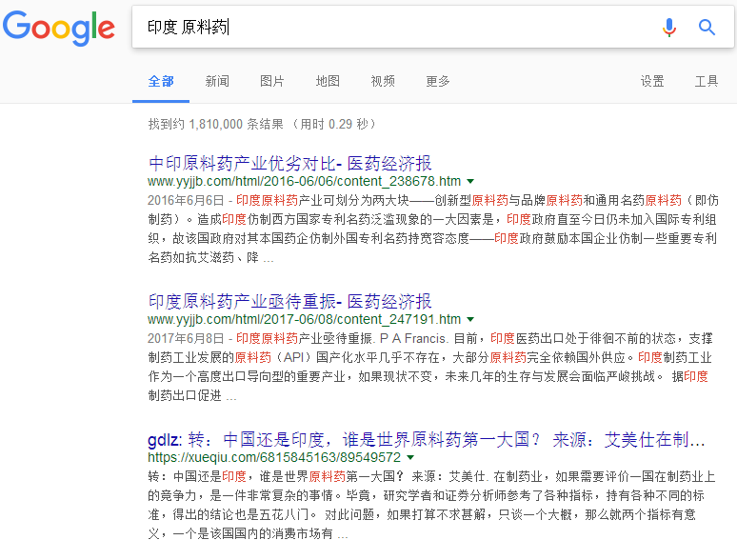Expand arrow next to content_238678.htm URL
The image size is (737, 560).
pos(470,182)
